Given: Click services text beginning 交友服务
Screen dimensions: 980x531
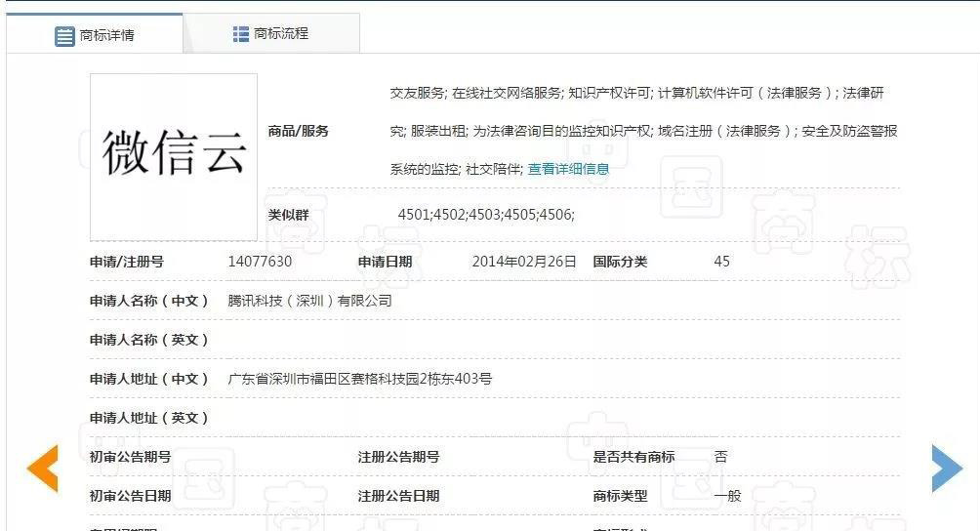Looking at the screenshot, I should 644,131.
